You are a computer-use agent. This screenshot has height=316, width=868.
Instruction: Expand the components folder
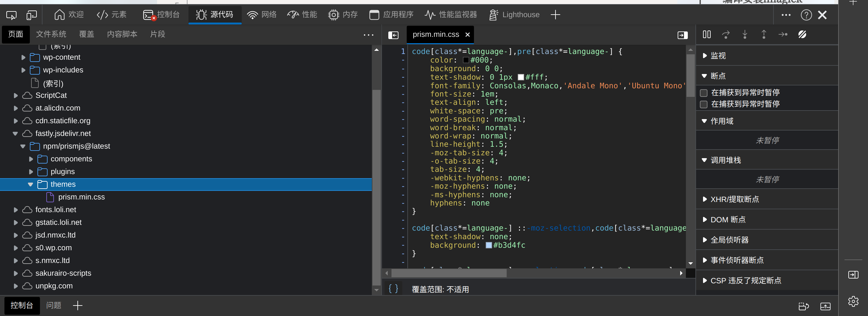coord(31,159)
